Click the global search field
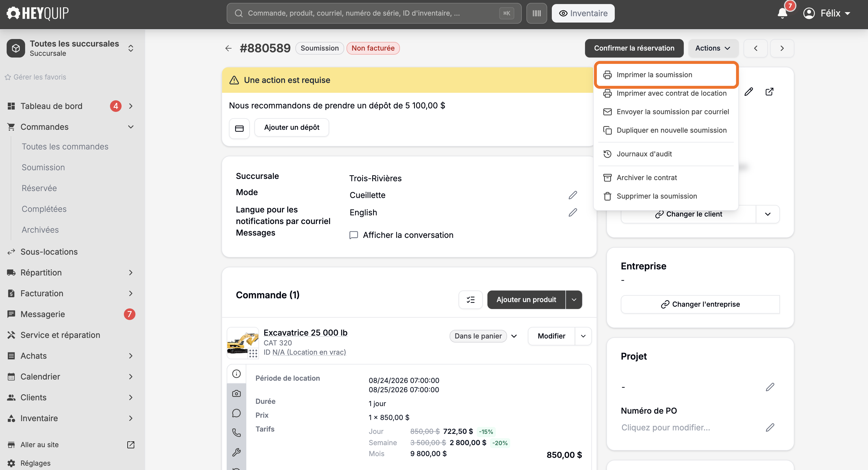The width and height of the screenshot is (868, 470). (x=374, y=13)
